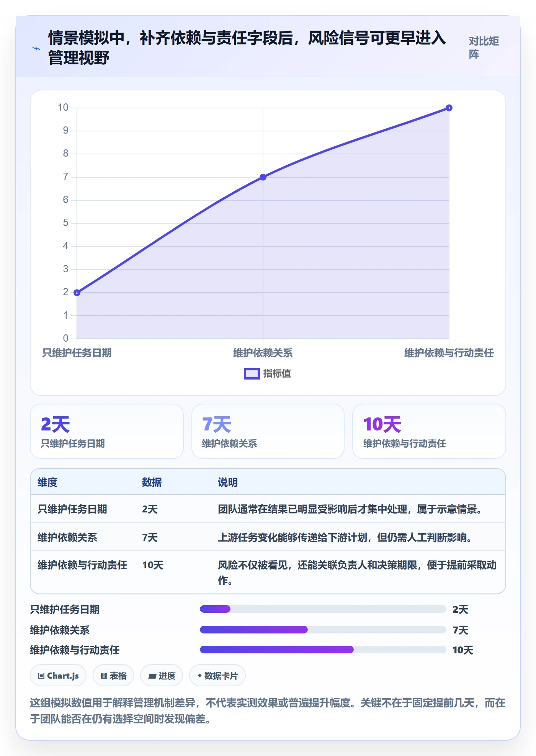Click the lightning bolt icon beside the title

click(36, 48)
